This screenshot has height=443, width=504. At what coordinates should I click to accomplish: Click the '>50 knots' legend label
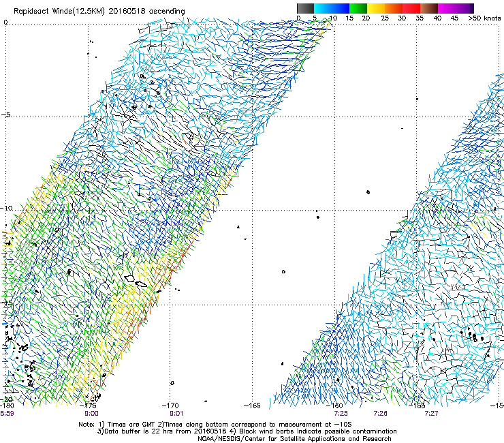click(484, 18)
